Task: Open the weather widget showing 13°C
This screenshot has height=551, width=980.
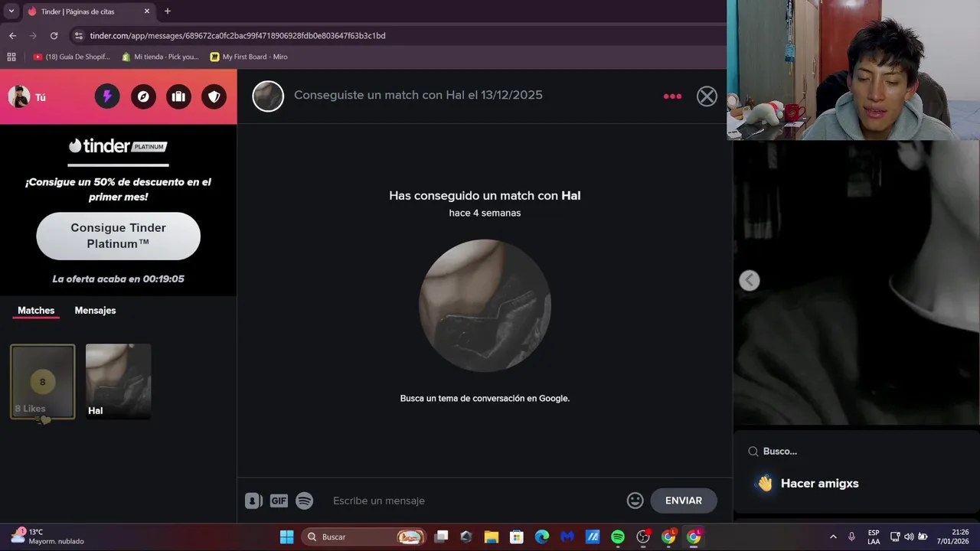Action: (x=47, y=537)
